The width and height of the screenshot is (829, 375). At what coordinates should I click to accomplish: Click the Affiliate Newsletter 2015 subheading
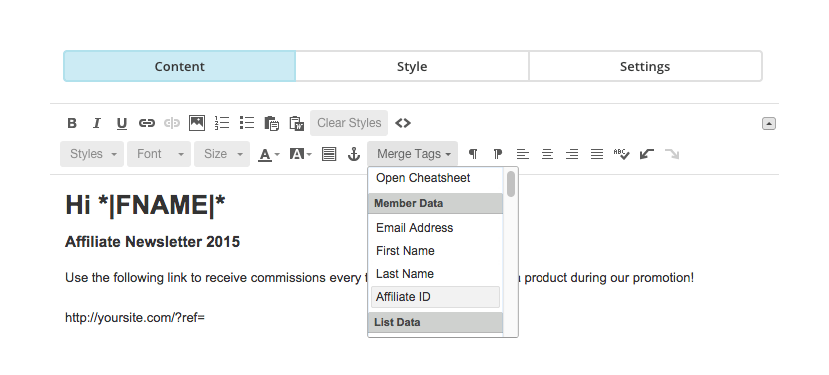coord(152,242)
